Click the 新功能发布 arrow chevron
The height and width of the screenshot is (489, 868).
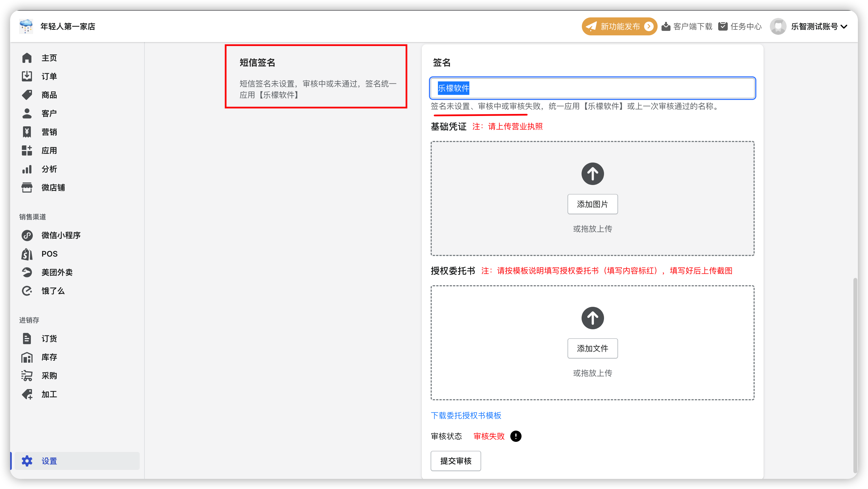click(x=648, y=26)
